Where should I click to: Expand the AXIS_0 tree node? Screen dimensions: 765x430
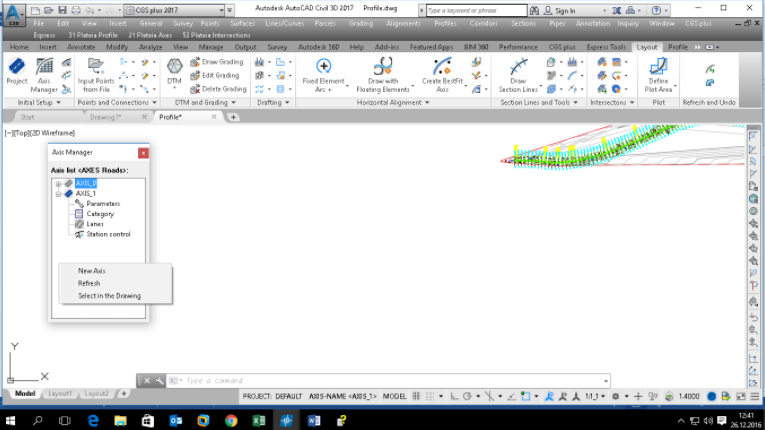pyautogui.click(x=59, y=184)
